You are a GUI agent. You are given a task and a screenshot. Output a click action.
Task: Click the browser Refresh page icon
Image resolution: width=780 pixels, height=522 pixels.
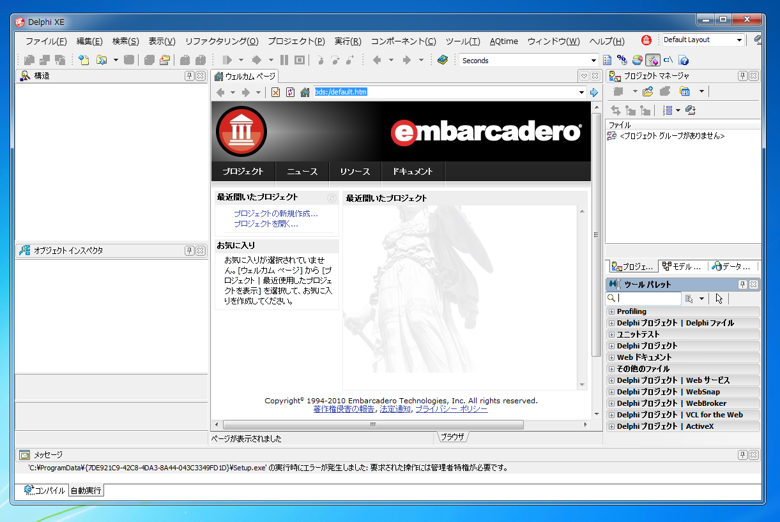(x=290, y=92)
